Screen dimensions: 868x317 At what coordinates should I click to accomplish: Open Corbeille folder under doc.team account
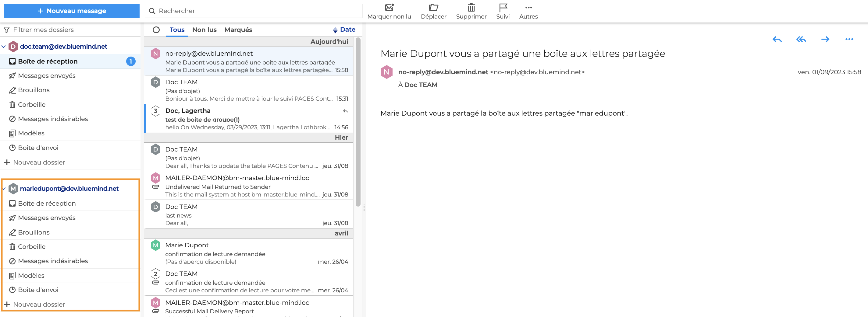point(32,104)
